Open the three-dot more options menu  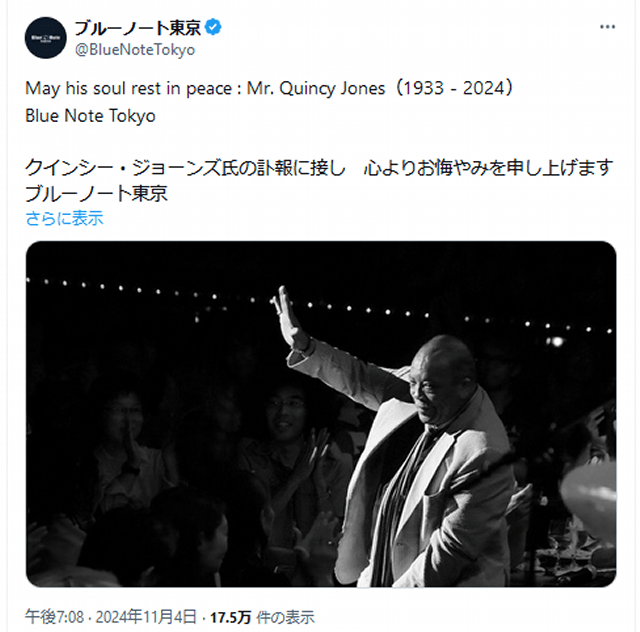tap(607, 27)
